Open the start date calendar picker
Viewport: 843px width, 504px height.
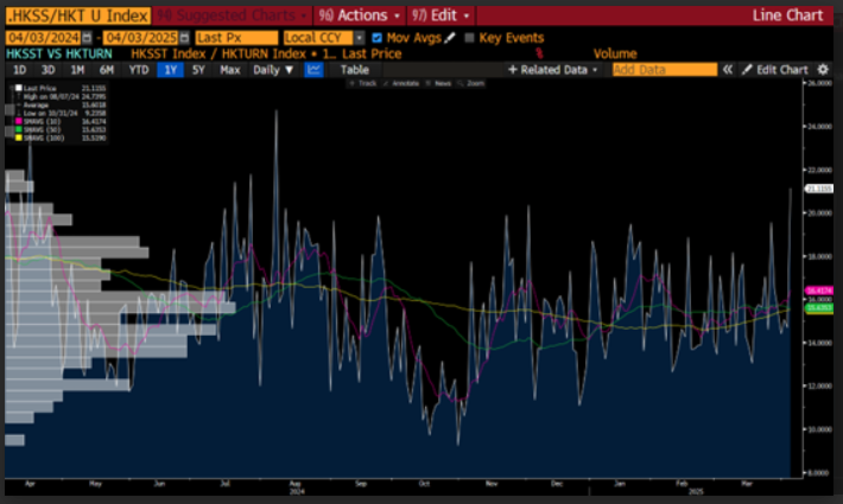coord(87,38)
